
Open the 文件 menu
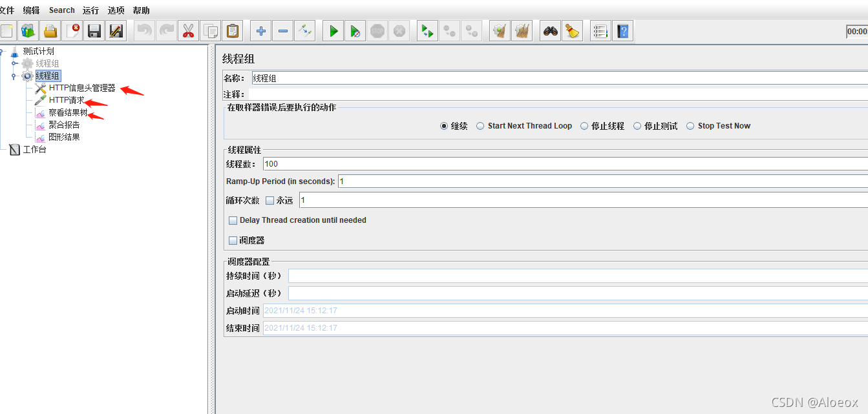point(6,10)
